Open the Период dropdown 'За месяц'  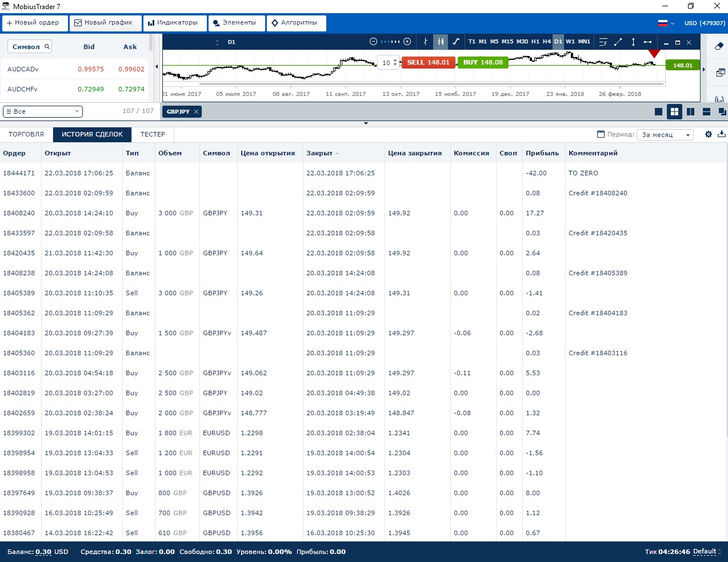pos(665,135)
